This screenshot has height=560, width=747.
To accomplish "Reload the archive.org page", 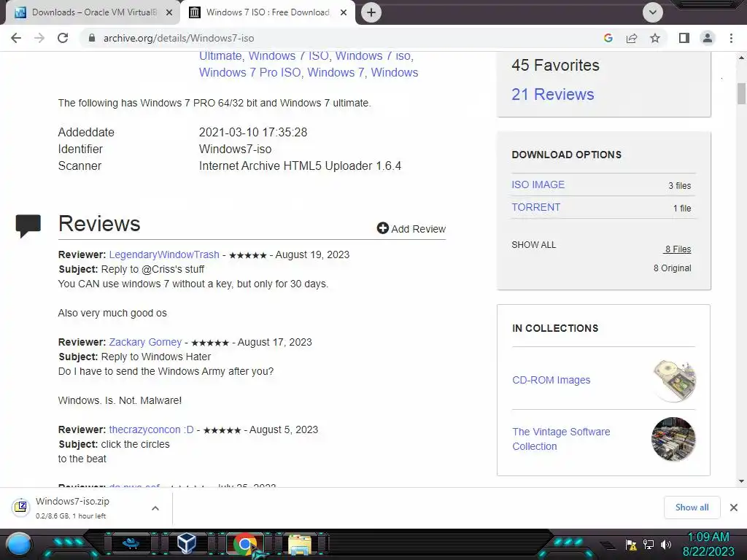I will pos(63,38).
